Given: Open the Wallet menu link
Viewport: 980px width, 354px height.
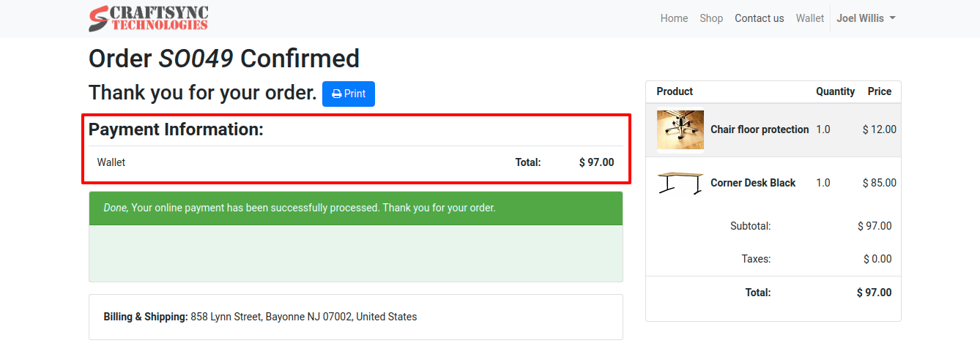Looking at the screenshot, I should pos(809,18).
